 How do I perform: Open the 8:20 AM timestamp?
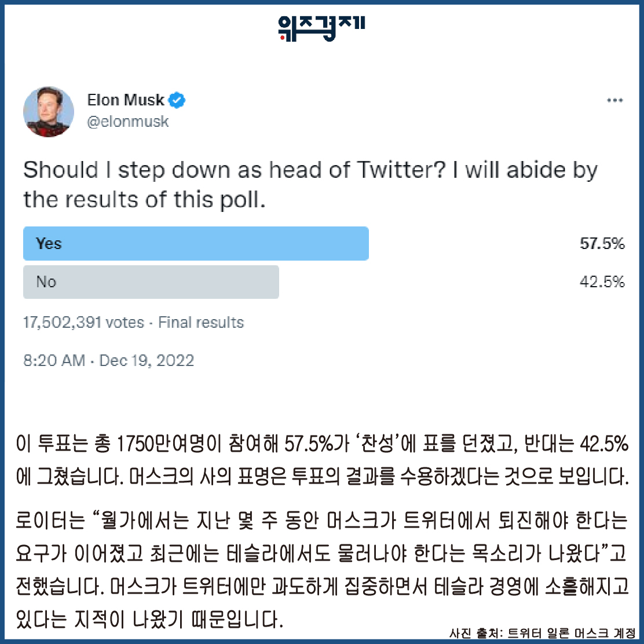coord(54,361)
